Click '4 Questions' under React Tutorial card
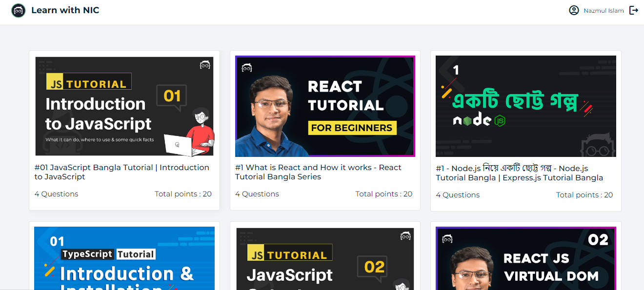644x290 pixels. [257, 194]
